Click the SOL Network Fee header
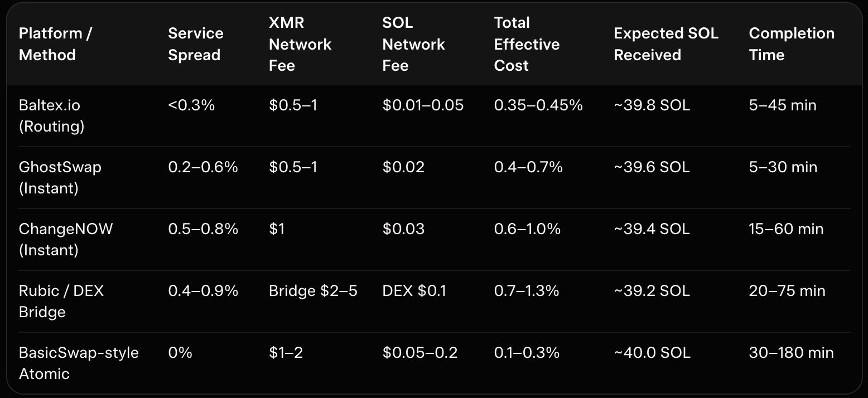The image size is (868, 398). click(413, 44)
